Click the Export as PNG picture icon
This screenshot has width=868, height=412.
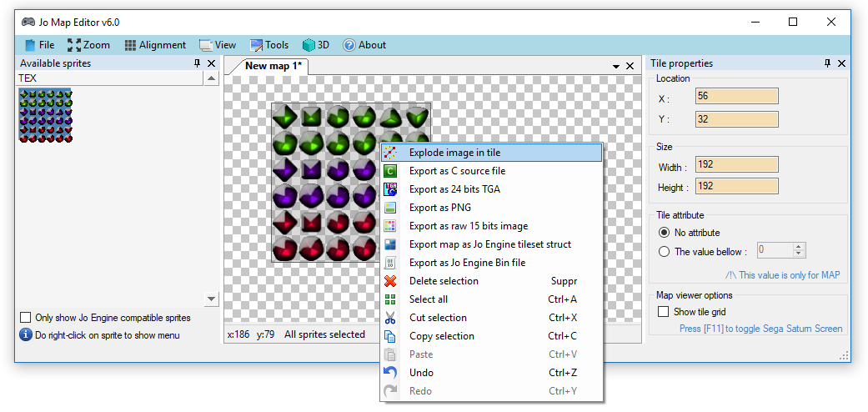click(x=390, y=208)
